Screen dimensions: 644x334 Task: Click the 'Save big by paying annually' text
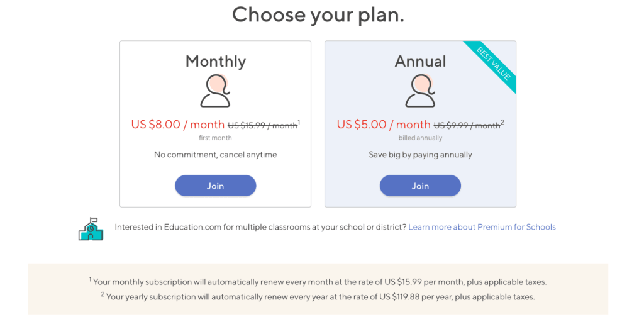click(420, 155)
